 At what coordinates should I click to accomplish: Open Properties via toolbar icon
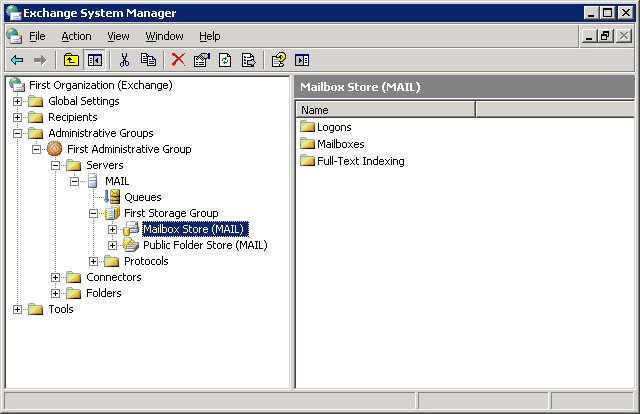click(x=201, y=60)
